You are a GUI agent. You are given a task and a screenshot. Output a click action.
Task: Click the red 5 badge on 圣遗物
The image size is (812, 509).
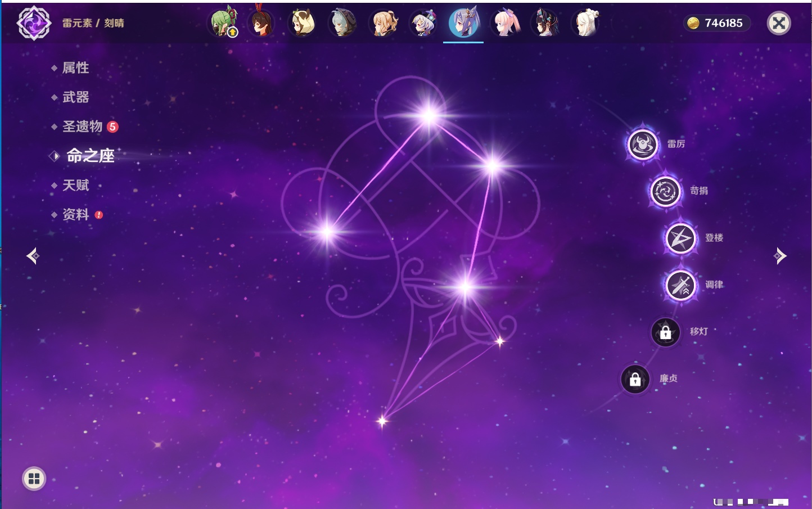[112, 127]
